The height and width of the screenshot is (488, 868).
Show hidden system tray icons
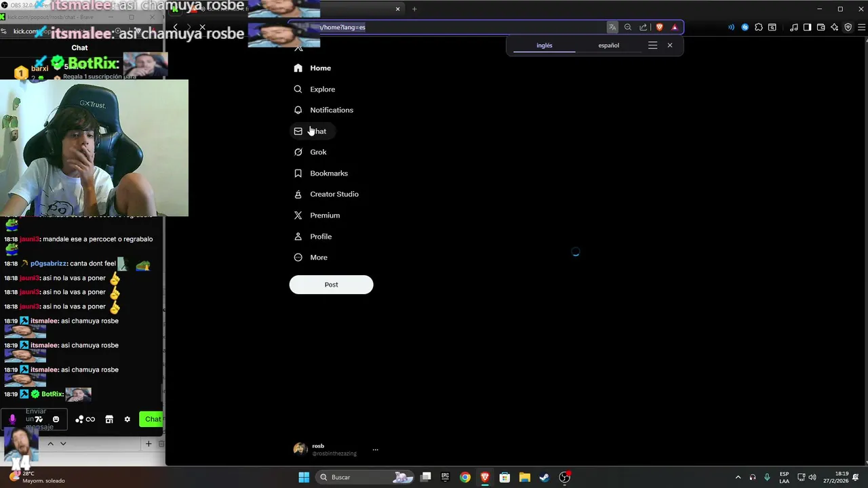[x=738, y=477]
